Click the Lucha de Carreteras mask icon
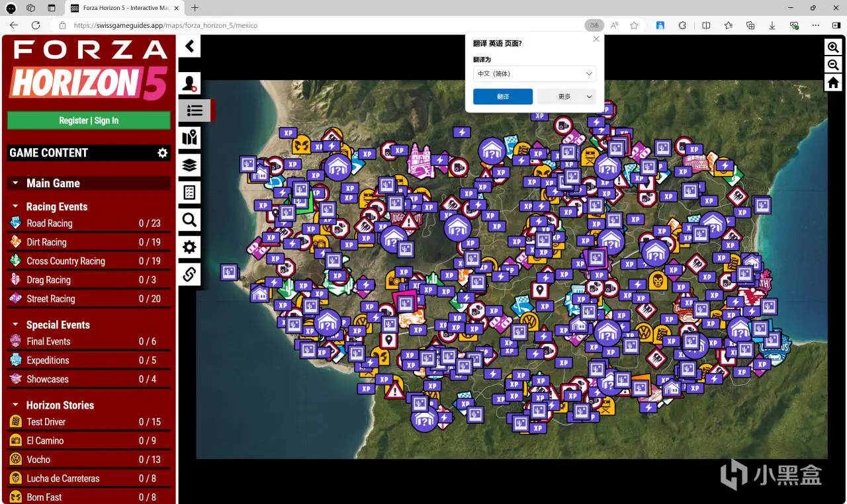 [15, 478]
